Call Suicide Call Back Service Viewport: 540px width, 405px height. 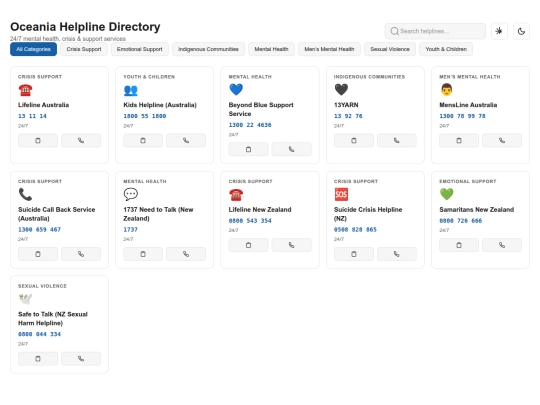point(81,254)
